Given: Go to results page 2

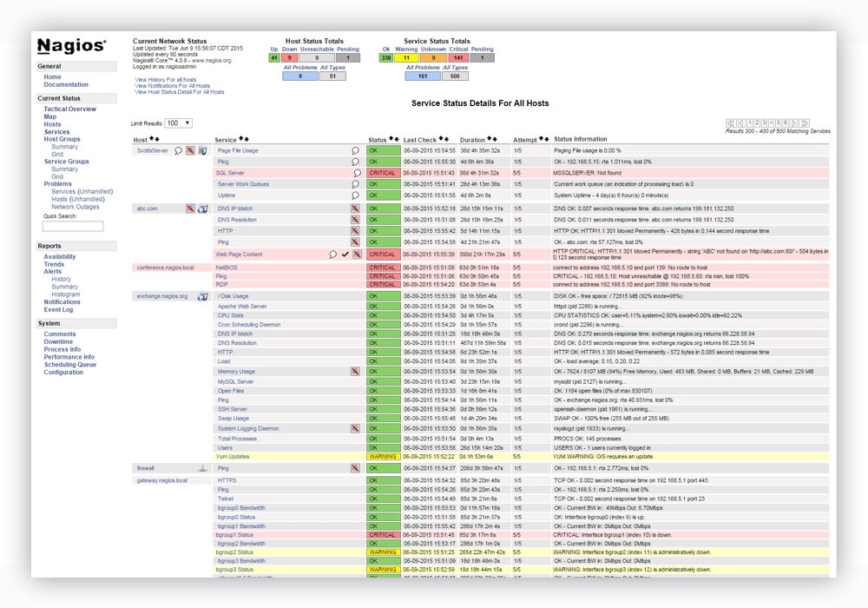Looking at the screenshot, I should (x=758, y=122).
